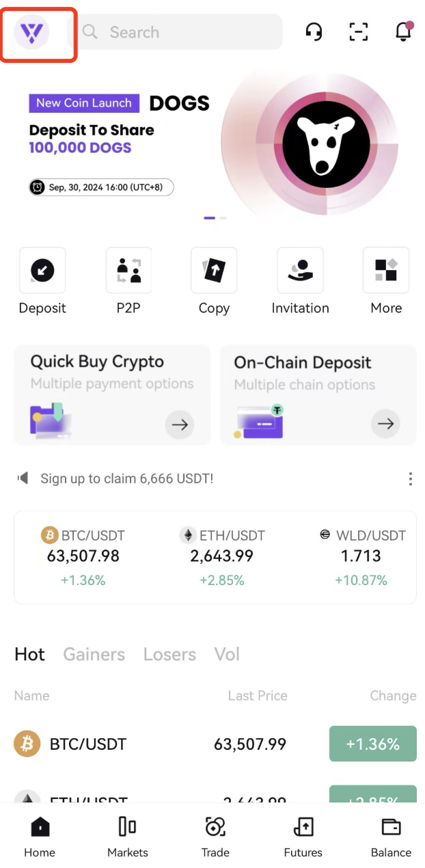Tap BTC/USDT +1.36% change button

pyautogui.click(x=373, y=744)
